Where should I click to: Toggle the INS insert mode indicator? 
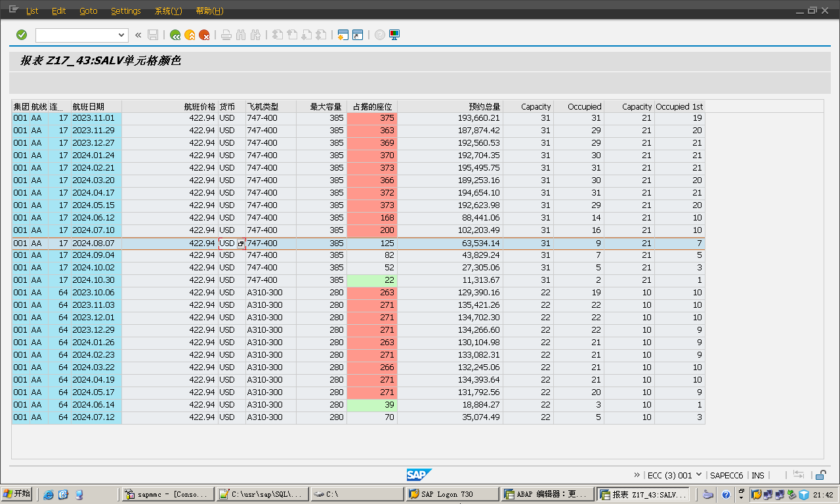758,476
